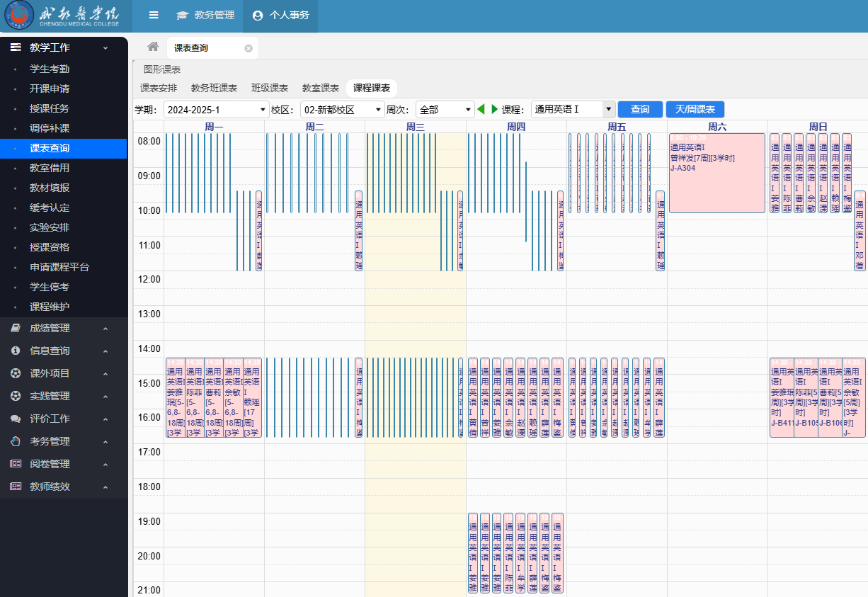Image resolution: width=868 pixels, height=597 pixels.
Task: Expand the 实践管理 sidebar section
Action: 105,397
